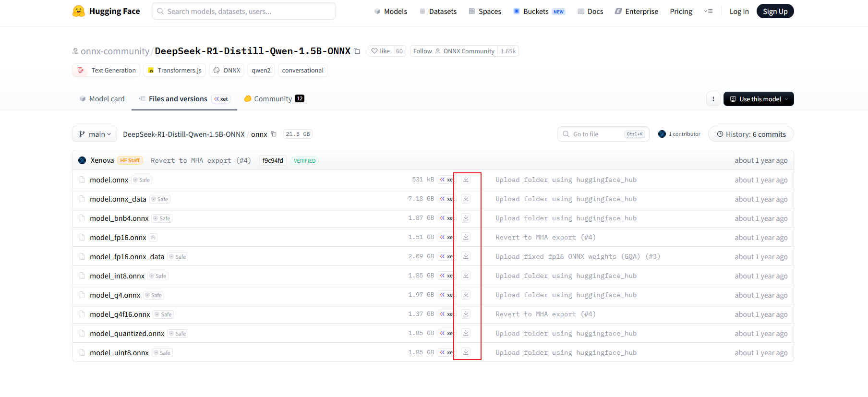The image size is (868, 397).
Task: Copy the onnx folder path
Action: pyautogui.click(x=274, y=134)
